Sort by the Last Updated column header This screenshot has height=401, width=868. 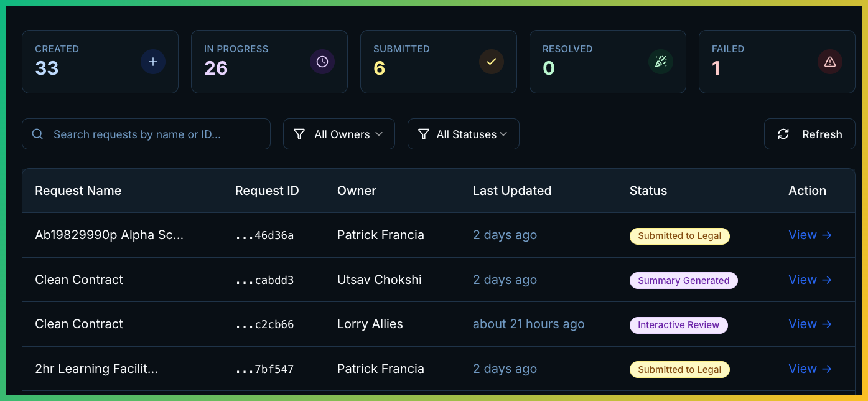coord(512,191)
